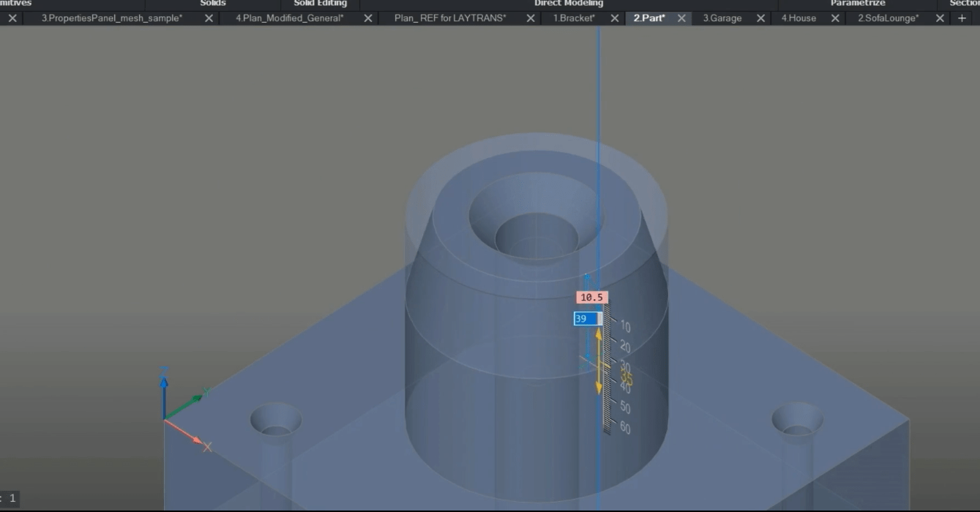
Task: Click the 50 mark on the ruler
Action: pos(625,407)
